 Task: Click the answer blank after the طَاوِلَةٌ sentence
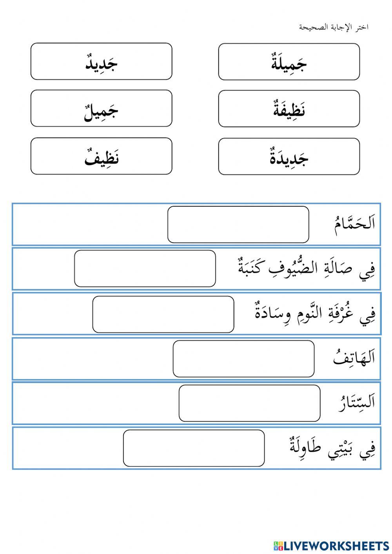pos(194,448)
